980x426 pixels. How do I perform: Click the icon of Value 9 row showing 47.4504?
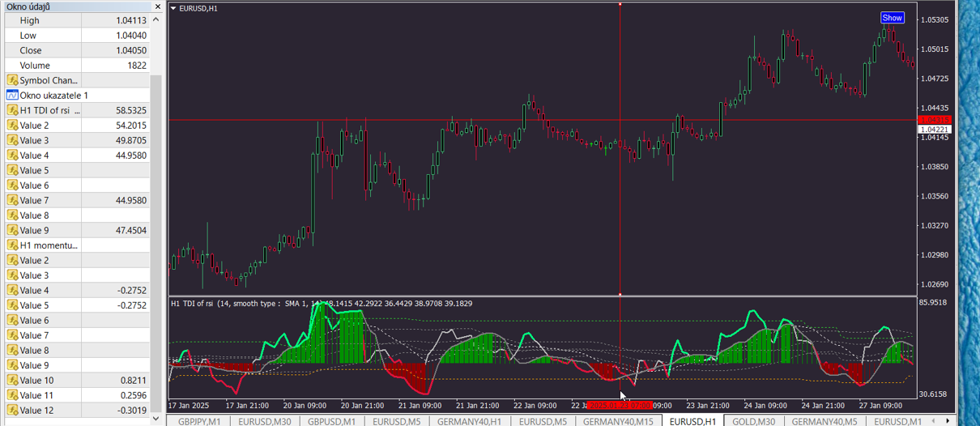coord(12,230)
